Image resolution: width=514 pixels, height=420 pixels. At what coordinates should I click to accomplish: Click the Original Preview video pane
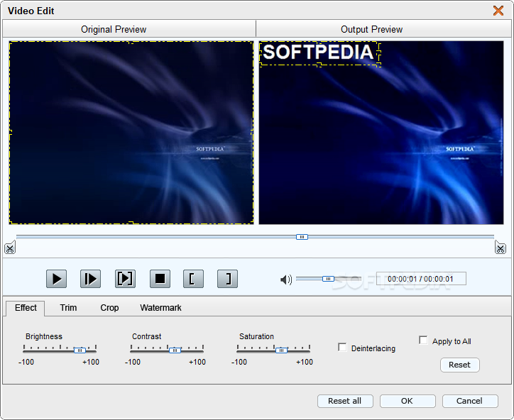[131, 133]
